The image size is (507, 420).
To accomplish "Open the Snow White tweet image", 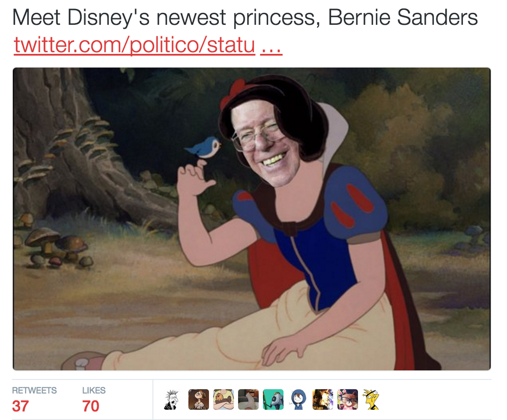I will tap(252, 219).
